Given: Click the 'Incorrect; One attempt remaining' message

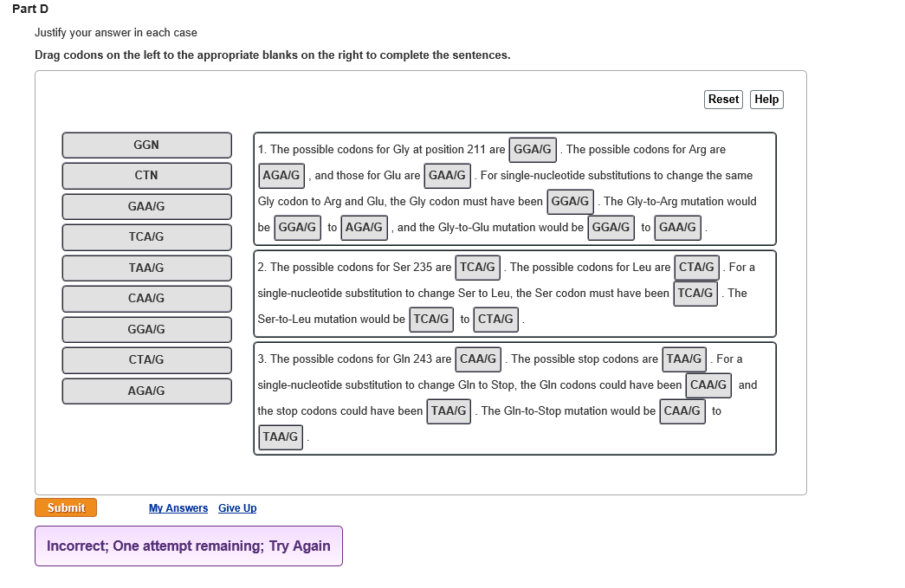Looking at the screenshot, I should pyautogui.click(x=189, y=546).
